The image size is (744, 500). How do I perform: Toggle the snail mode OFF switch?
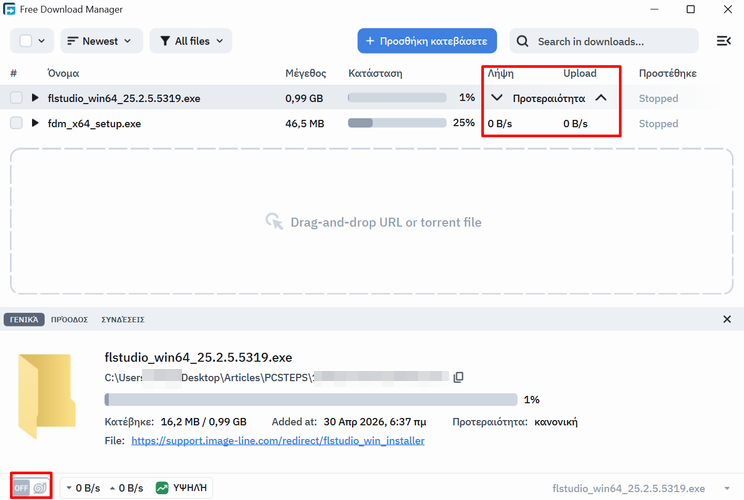tap(30, 487)
